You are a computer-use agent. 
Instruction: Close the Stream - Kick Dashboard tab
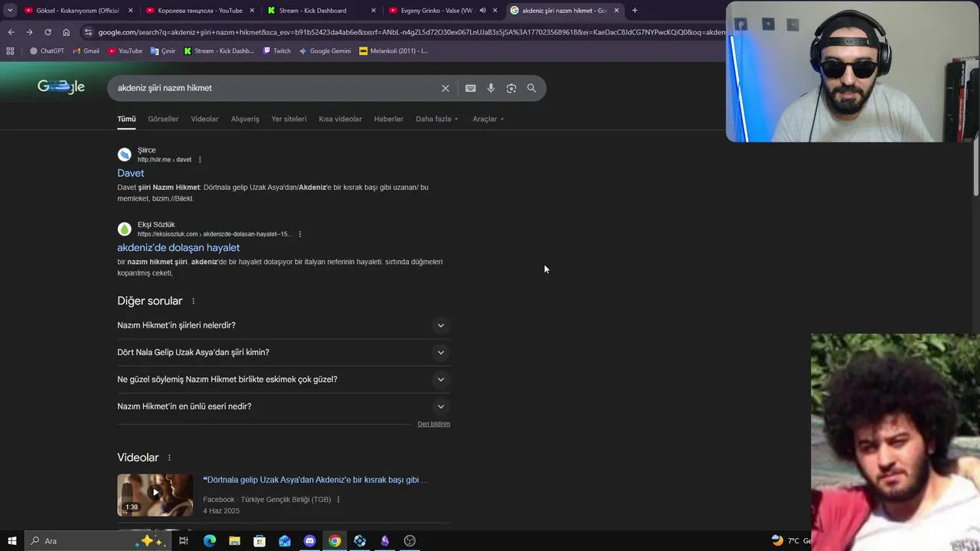374,11
